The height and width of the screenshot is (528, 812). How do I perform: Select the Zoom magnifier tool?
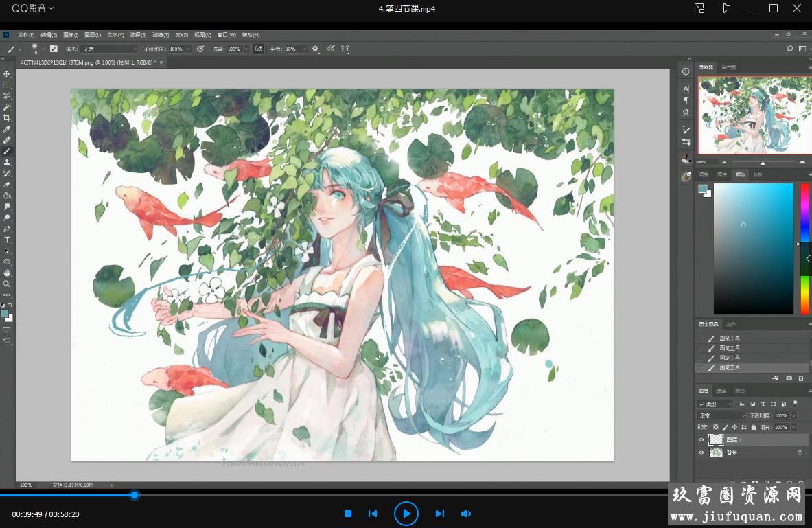(x=7, y=284)
